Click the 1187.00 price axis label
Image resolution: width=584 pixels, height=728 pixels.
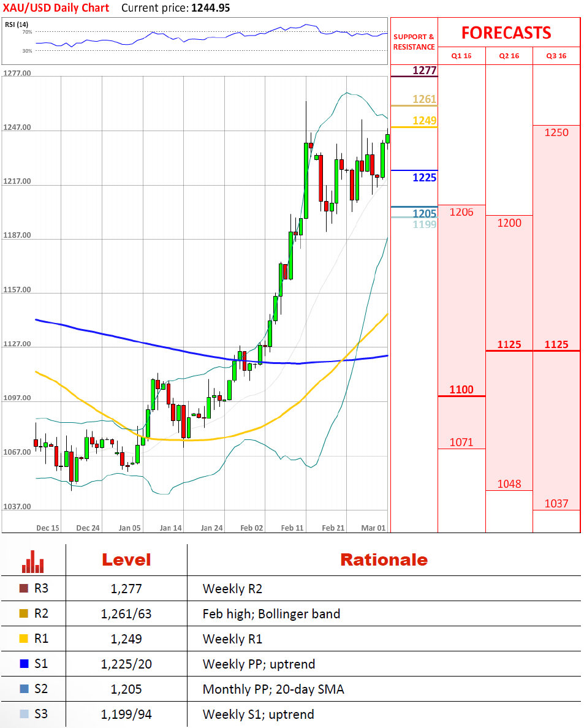(17, 235)
